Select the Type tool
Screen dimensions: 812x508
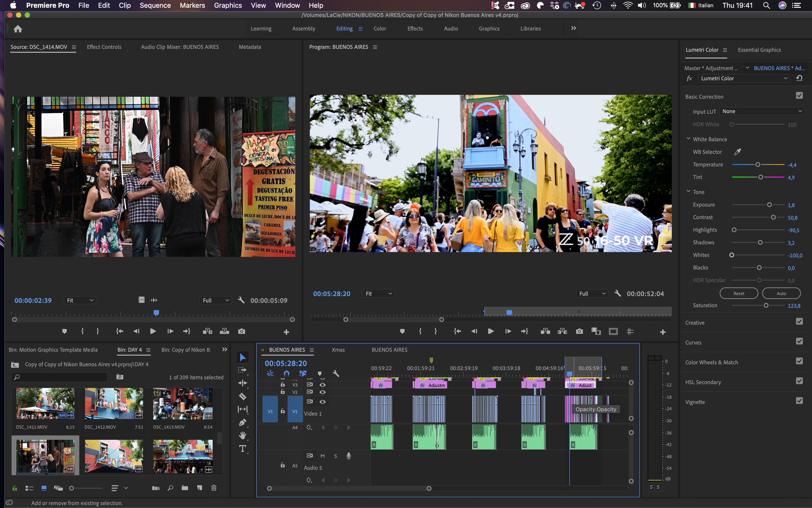click(243, 448)
